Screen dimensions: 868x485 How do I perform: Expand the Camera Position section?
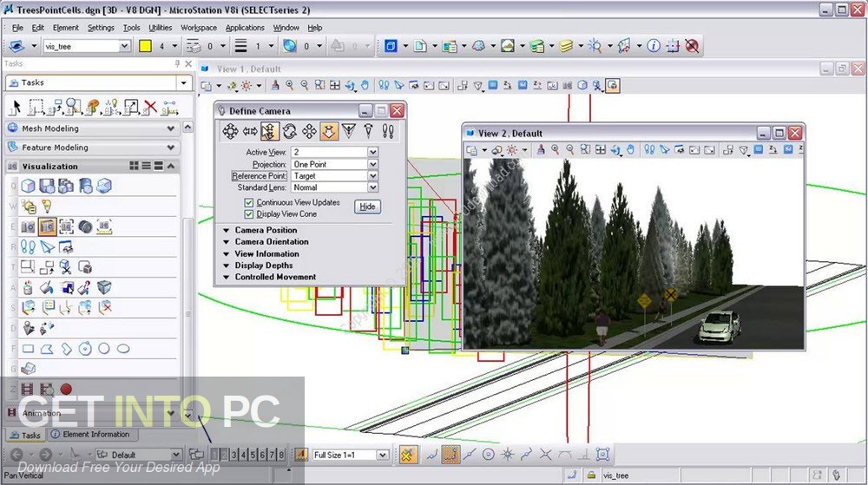[226, 230]
